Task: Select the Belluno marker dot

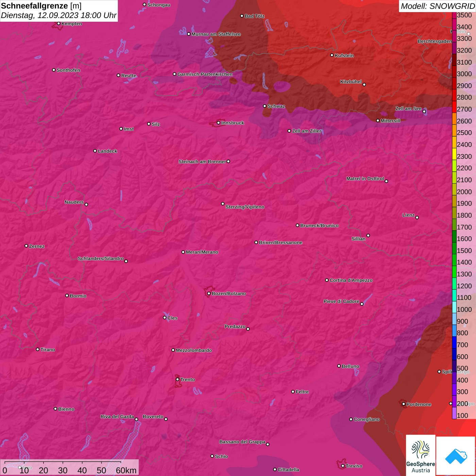Action: pos(339,366)
